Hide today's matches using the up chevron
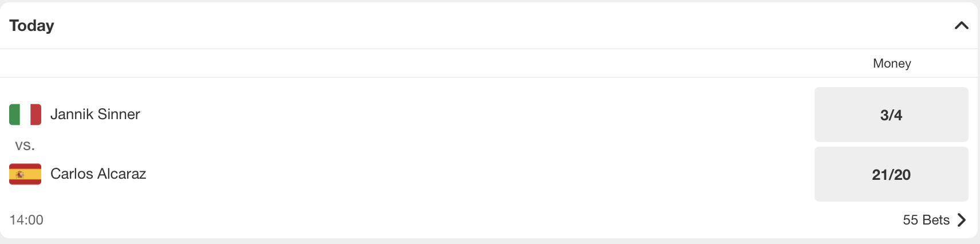This screenshot has height=244, width=980. 961,25
